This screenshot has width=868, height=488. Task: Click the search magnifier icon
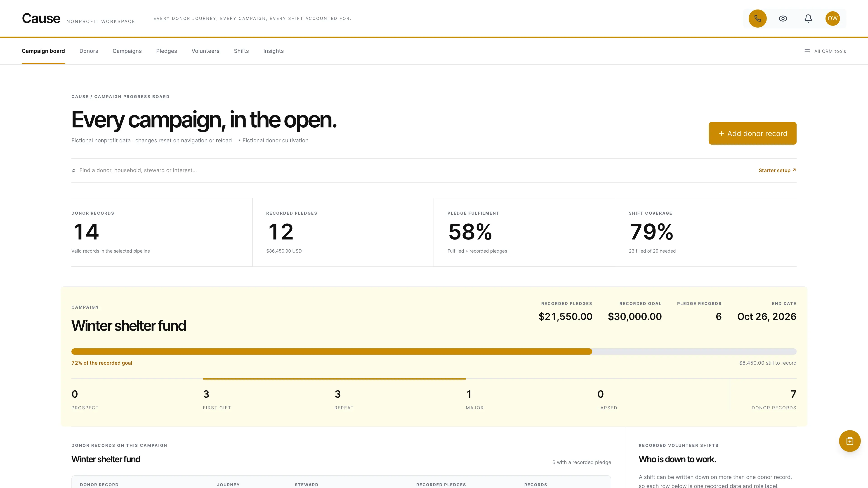pyautogui.click(x=73, y=171)
